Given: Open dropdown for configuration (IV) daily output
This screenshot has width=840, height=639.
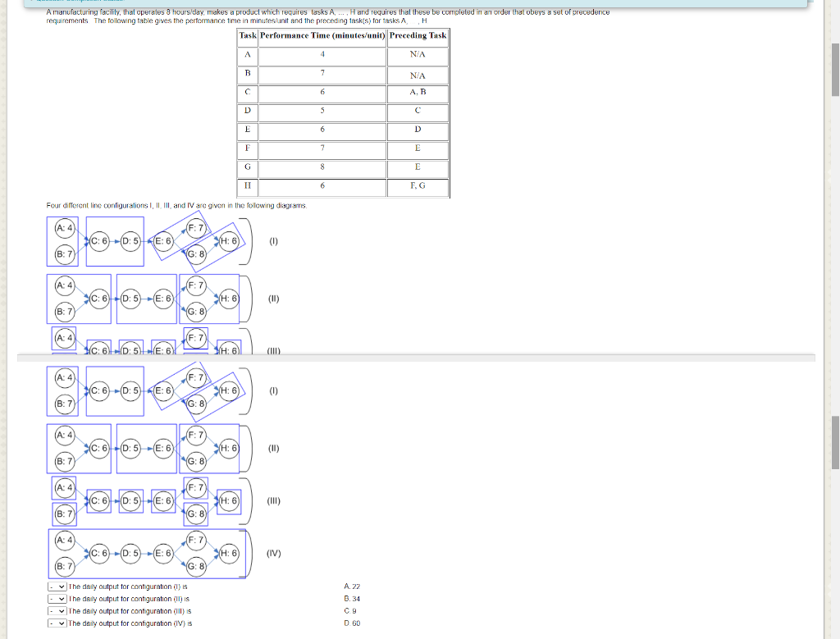Looking at the screenshot, I should [57, 623].
